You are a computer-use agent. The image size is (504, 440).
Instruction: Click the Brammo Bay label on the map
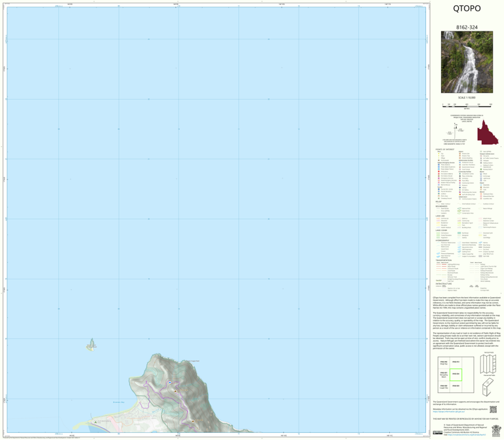coord(119,402)
